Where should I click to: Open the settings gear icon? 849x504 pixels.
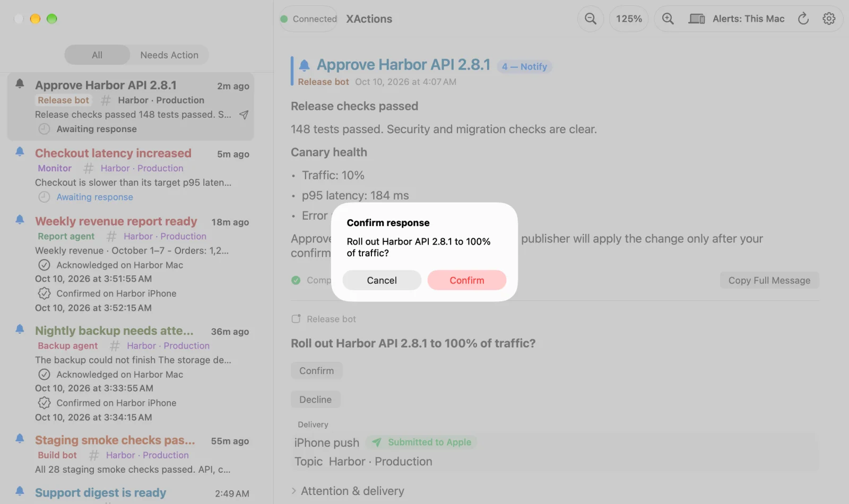[829, 19]
